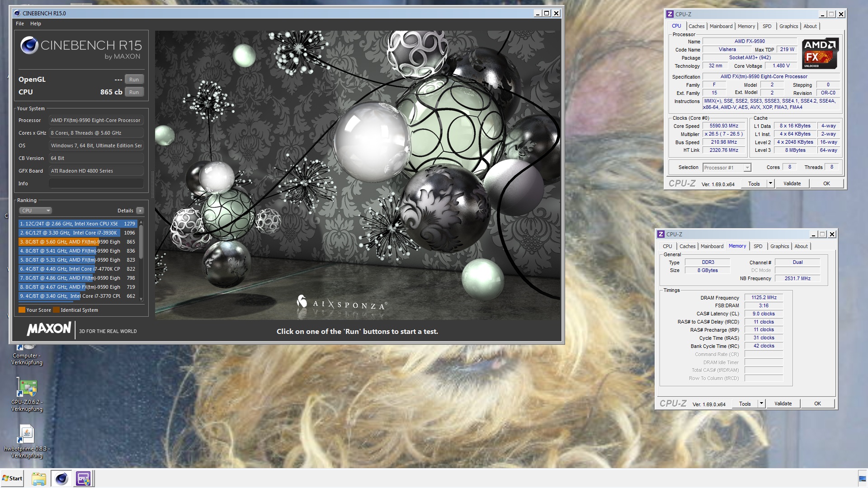Click Core Speed value 5590.93 MHz
The width and height of the screenshot is (868, 488).
[724, 126]
